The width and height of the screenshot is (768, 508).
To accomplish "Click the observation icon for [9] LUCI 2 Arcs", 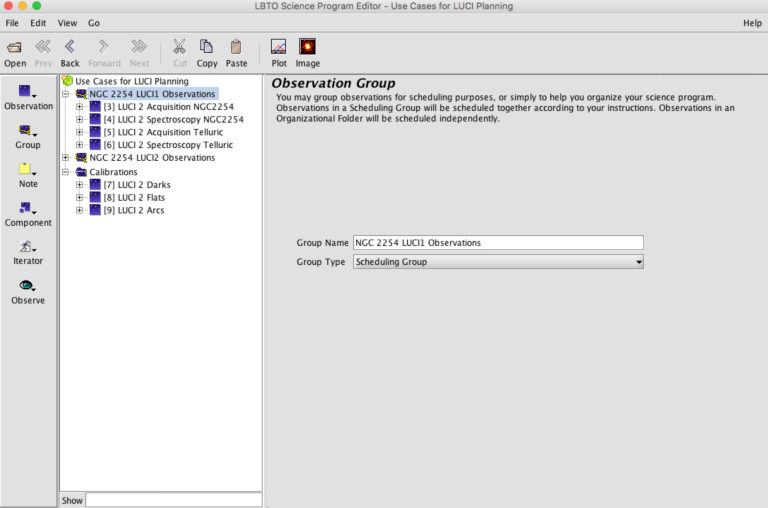I will tap(95, 210).
